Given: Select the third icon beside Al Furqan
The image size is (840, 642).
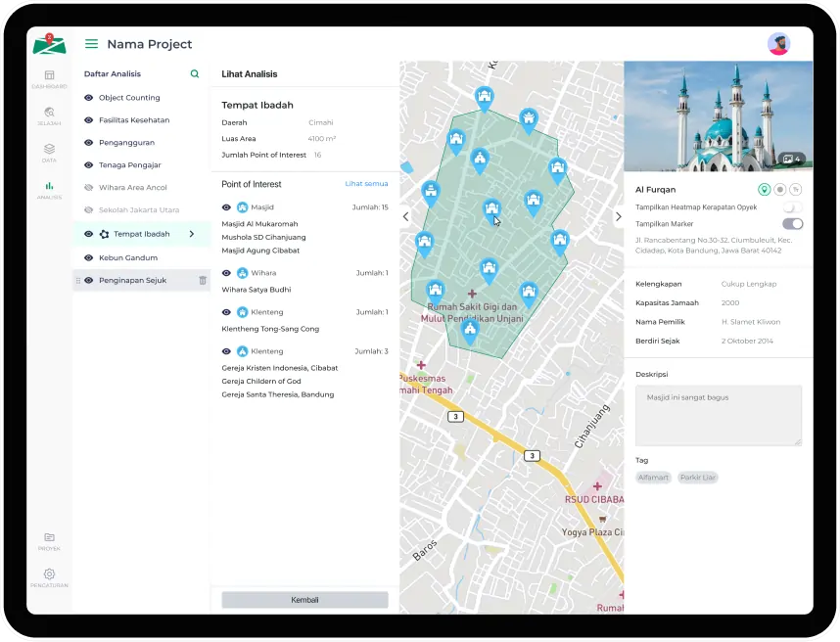Looking at the screenshot, I should (796, 189).
